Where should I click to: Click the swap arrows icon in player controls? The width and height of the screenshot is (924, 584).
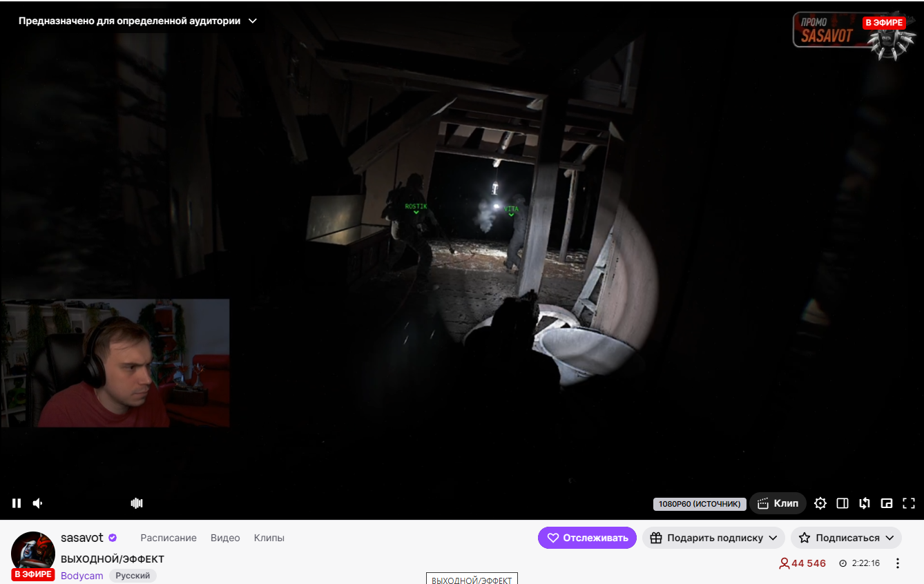[x=865, y=503]
